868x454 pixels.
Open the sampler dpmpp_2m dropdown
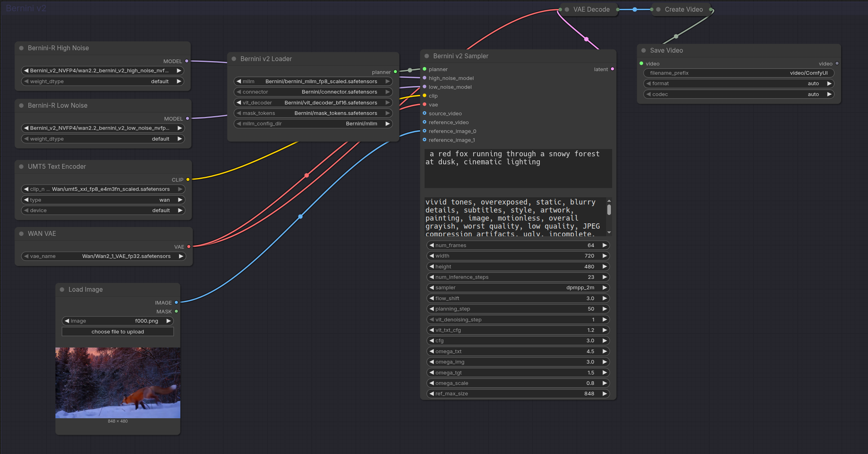(x=518, y=288)
